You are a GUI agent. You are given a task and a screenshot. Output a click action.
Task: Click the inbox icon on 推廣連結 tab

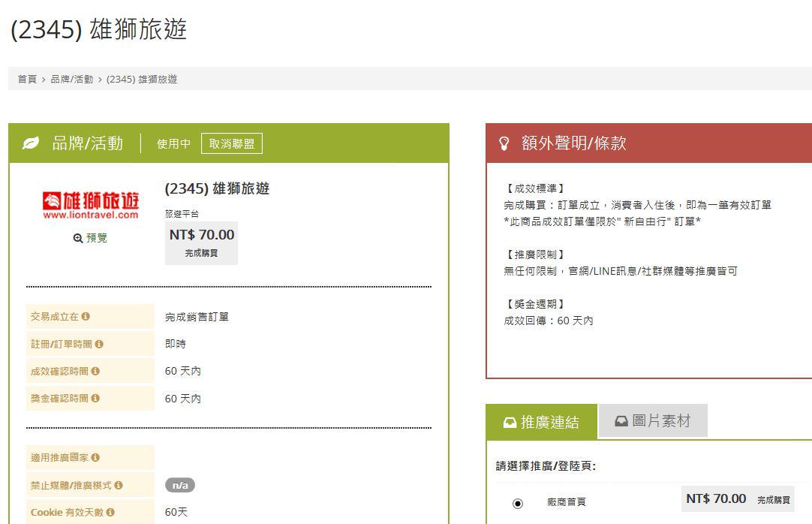[510, 423]
